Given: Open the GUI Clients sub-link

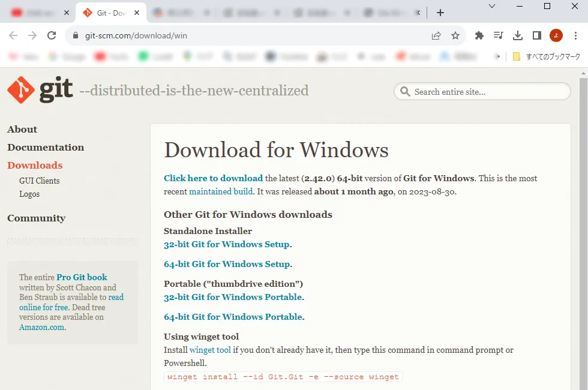Looking at the screenshot, I should pos(40,181).
